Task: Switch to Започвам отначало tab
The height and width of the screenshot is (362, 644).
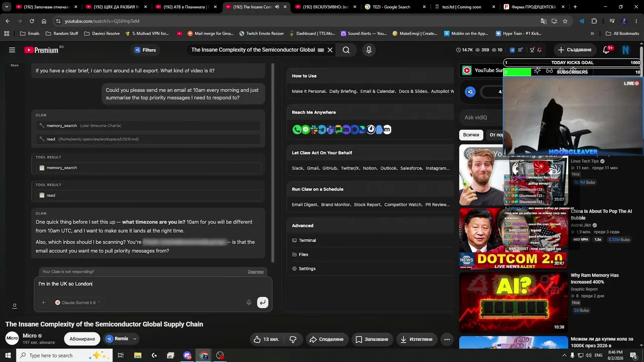Action: click(x=47, y=7)
